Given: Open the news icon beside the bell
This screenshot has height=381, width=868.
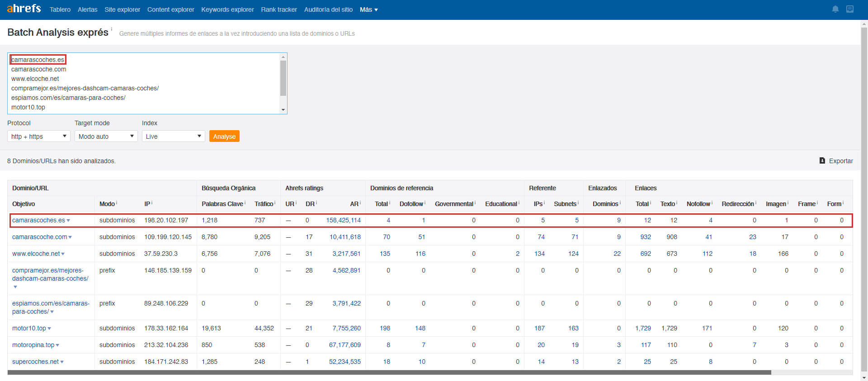Looking at the screenshot, I should tap(850, 9).
